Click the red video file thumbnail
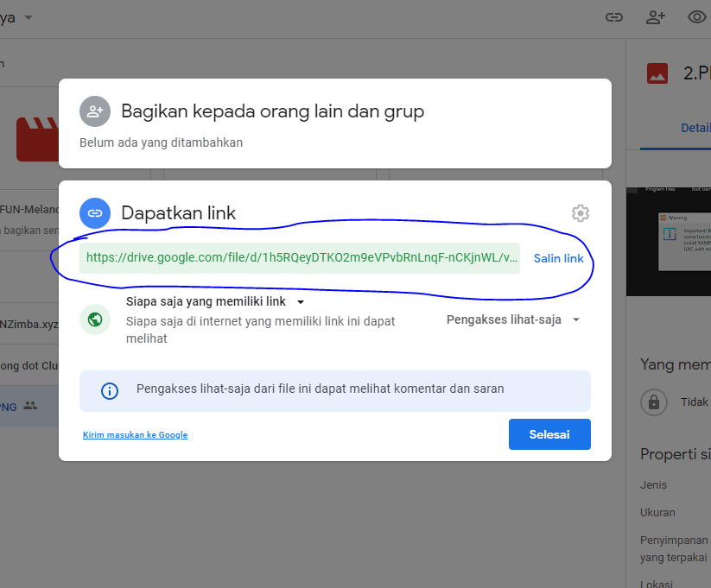 tap(38, 139)
